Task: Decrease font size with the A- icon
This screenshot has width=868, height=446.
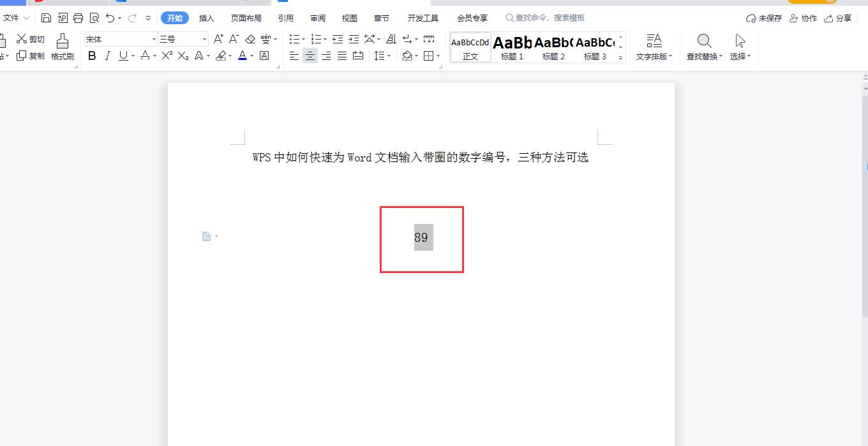Action: coord(234,39)
